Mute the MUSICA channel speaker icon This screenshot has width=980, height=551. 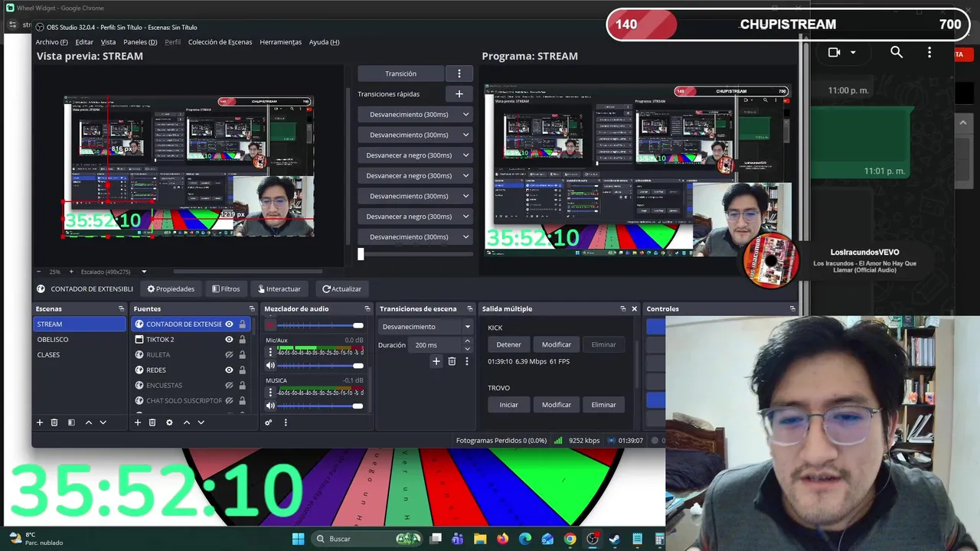click(x=270, y=406)
